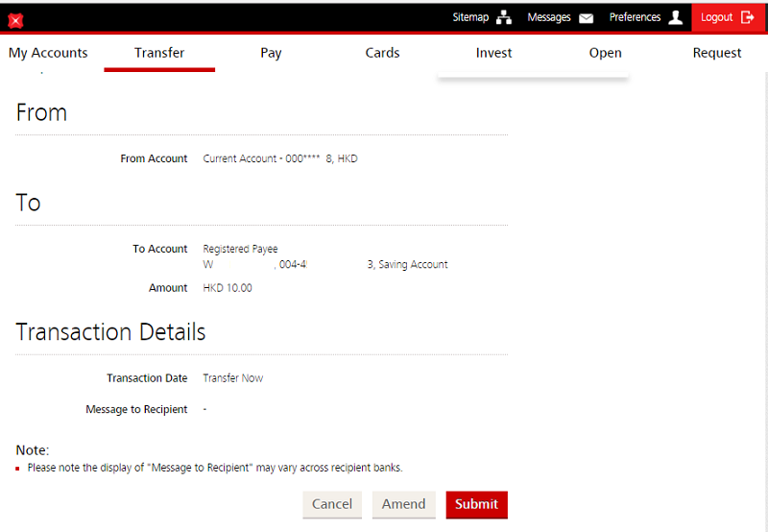Select the Open tab in navigation
The image size is (768, 532).
(605, 53)
